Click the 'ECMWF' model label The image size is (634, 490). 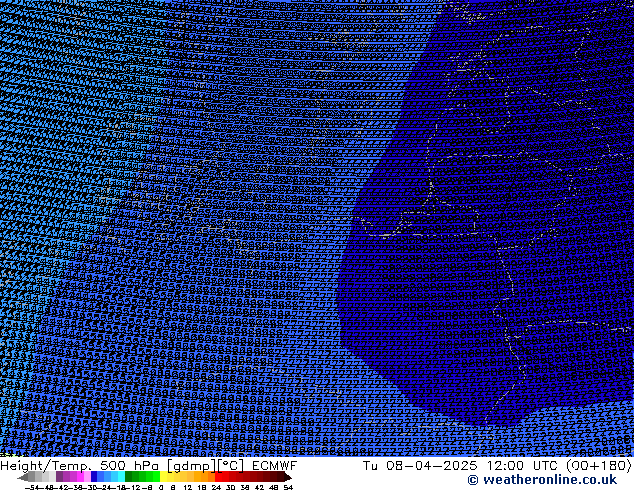[274, 466]
